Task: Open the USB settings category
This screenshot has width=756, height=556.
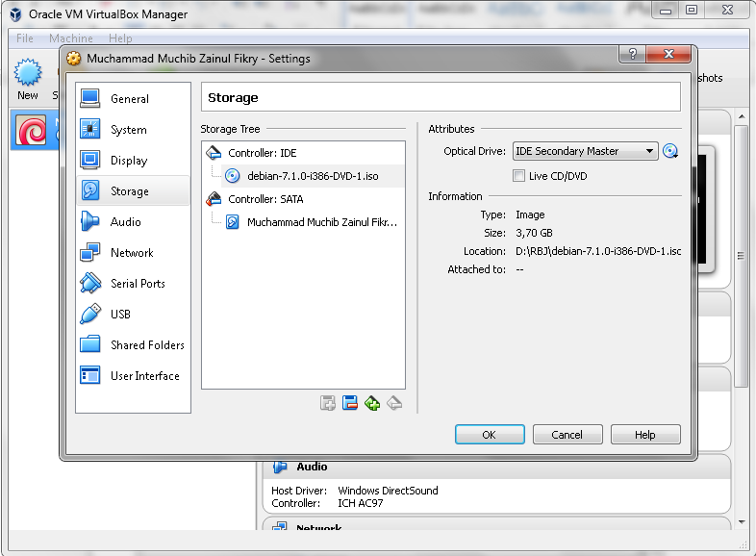Action: coord(133,315)
